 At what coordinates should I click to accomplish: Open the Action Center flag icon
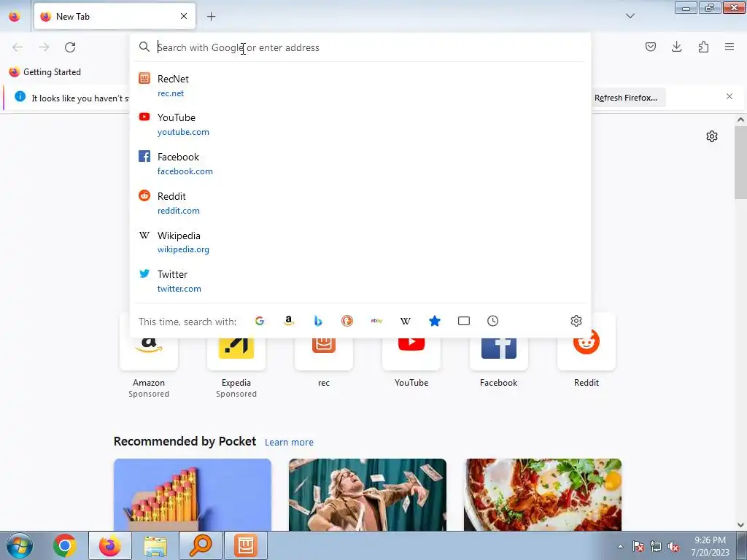(638, 547)
